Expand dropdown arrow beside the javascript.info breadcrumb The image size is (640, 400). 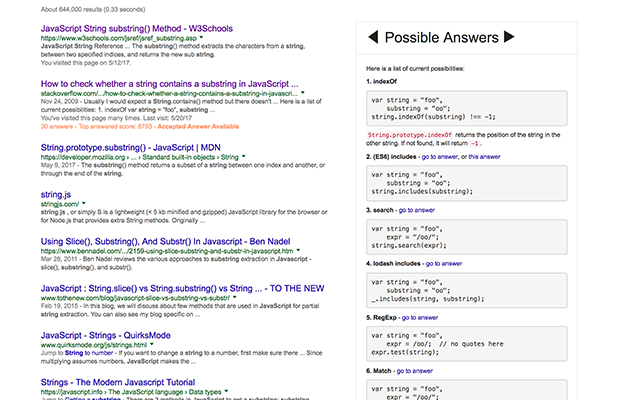click(x=226, y=391)
